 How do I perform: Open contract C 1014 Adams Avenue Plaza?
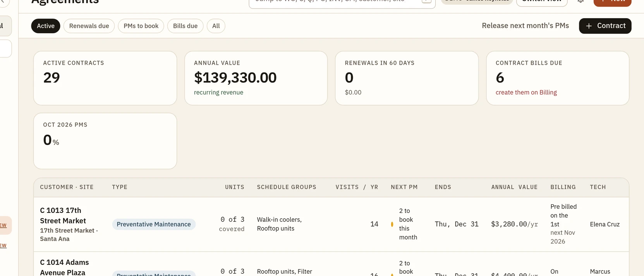click(64, 267)
